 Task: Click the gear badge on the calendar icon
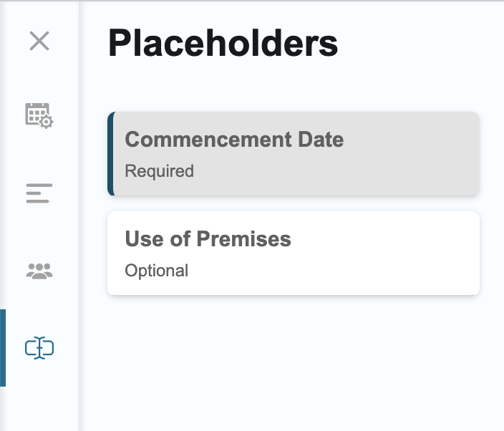coord(47,122)
